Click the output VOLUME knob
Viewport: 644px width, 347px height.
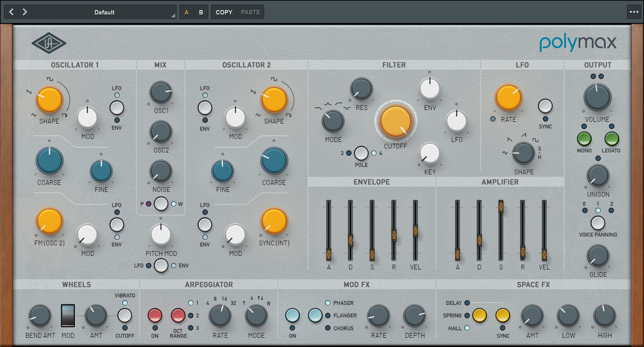click(597, 97)
